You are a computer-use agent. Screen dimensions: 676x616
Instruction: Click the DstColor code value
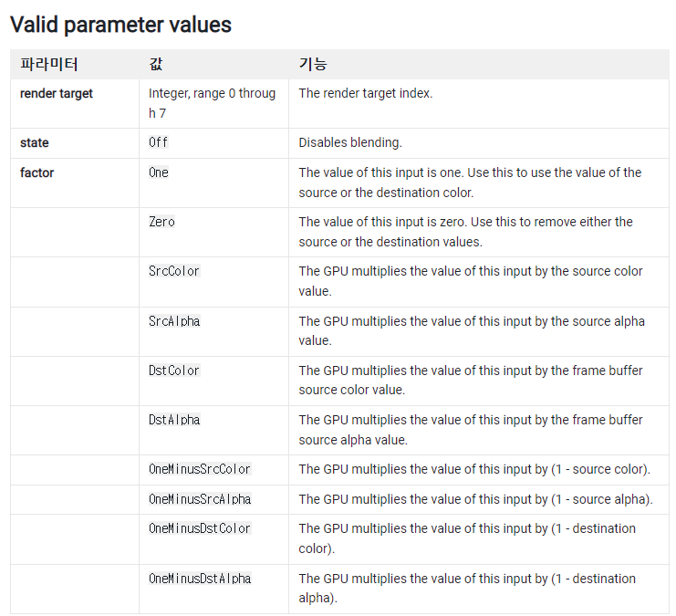click(174, 371)
